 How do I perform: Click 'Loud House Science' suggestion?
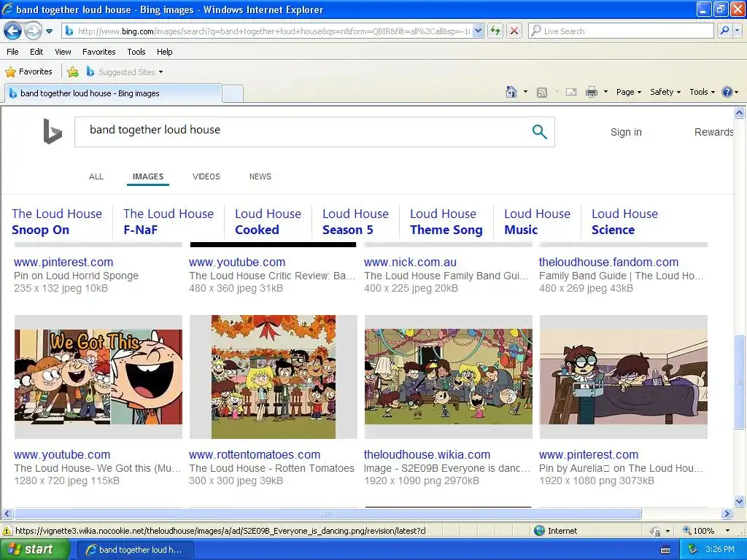[624, 222]
